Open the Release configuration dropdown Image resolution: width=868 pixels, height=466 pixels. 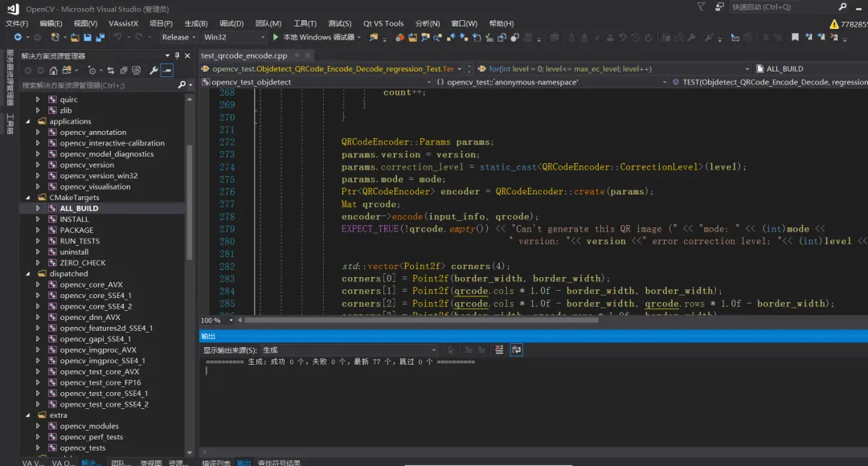178,37
